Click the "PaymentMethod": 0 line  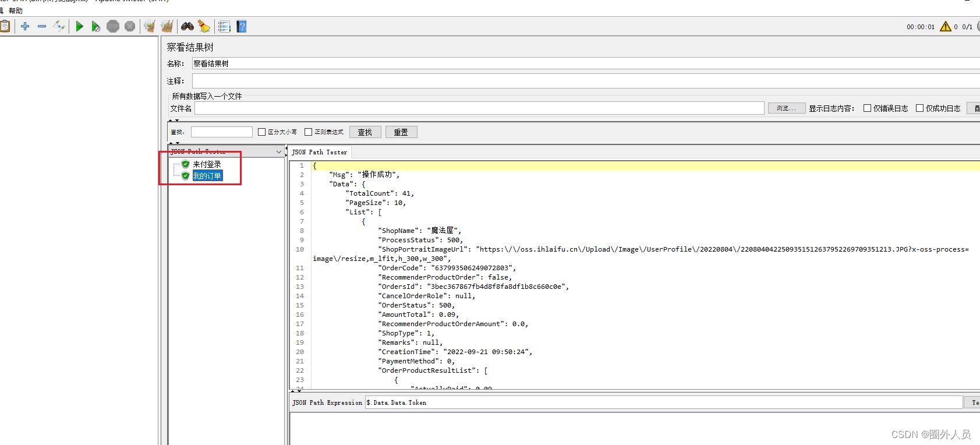pyautogui.click(x=416, y=361)
